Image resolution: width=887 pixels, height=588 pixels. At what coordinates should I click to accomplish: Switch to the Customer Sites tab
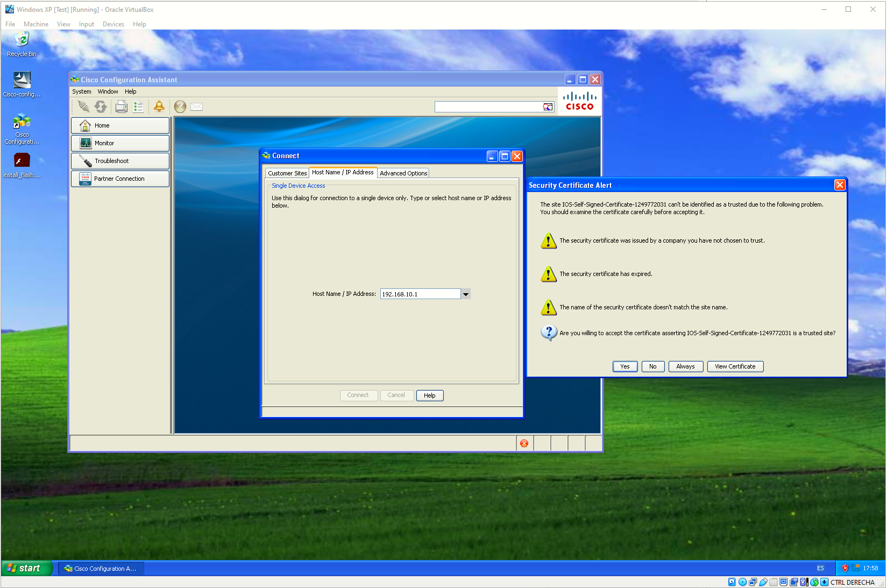tap(287, 173)
